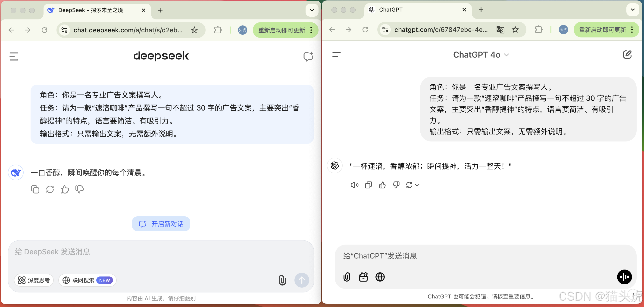This screenshot has height=307, width=644.
Task: Bookmark the DeepSeek page star
Action: tap(194, 30)
